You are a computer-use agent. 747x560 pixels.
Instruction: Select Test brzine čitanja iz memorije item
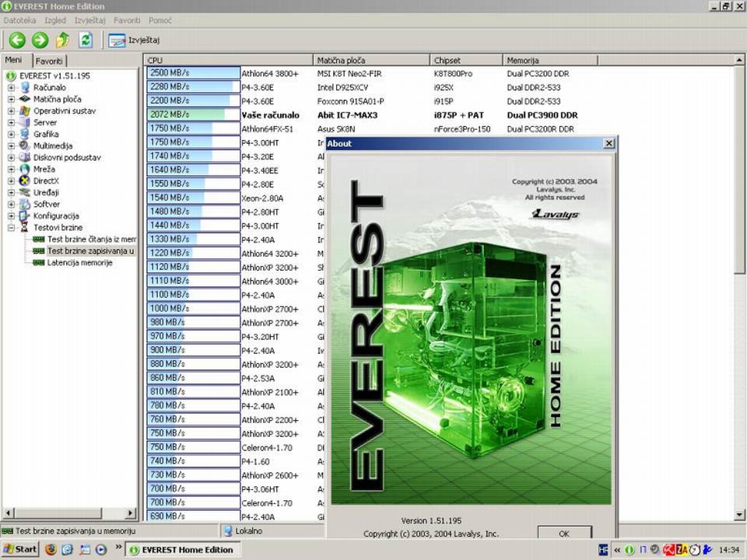(x=90, y=240)
